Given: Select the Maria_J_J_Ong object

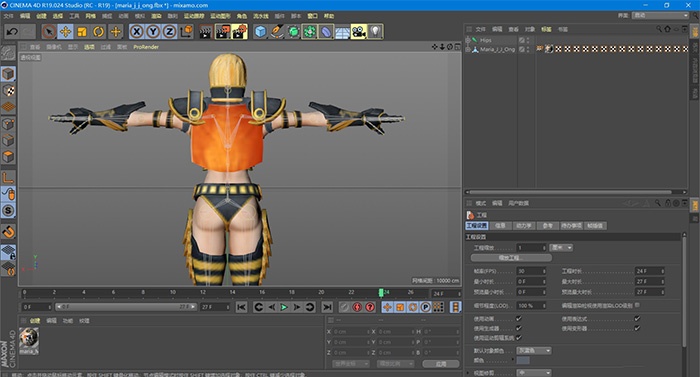Looking at the screenshot, I should (x=497, y=50).
